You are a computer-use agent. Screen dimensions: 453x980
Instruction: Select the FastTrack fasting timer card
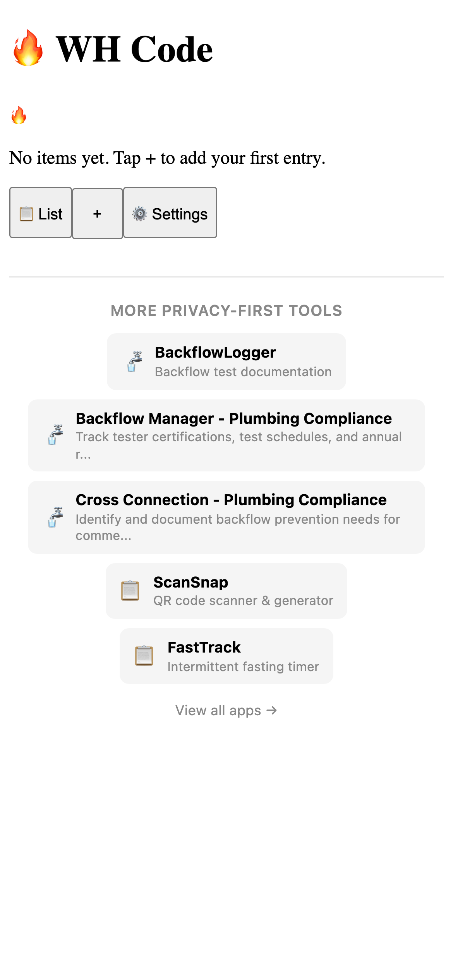(x=226, y=656)
